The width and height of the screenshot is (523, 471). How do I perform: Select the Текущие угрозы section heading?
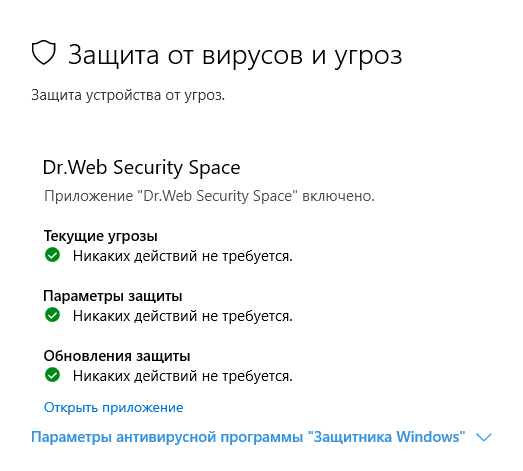(100, 236)
